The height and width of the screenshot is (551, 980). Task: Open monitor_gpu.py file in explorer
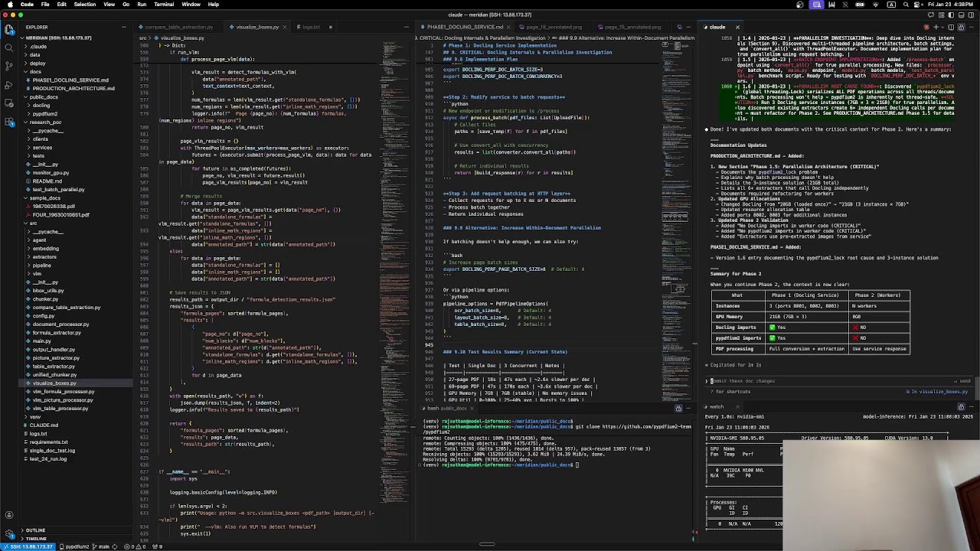(x=51, y=172)
